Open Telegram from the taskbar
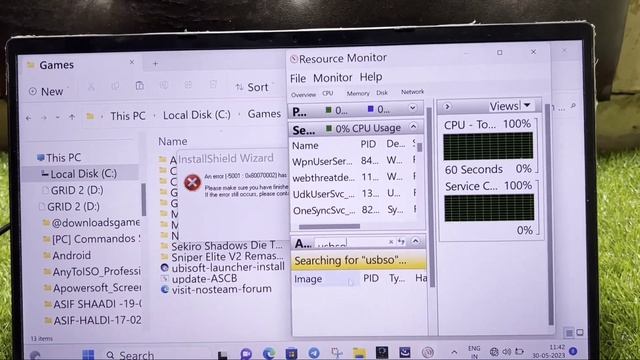Viewport: 640px width, 360px height. coord(314,353)
